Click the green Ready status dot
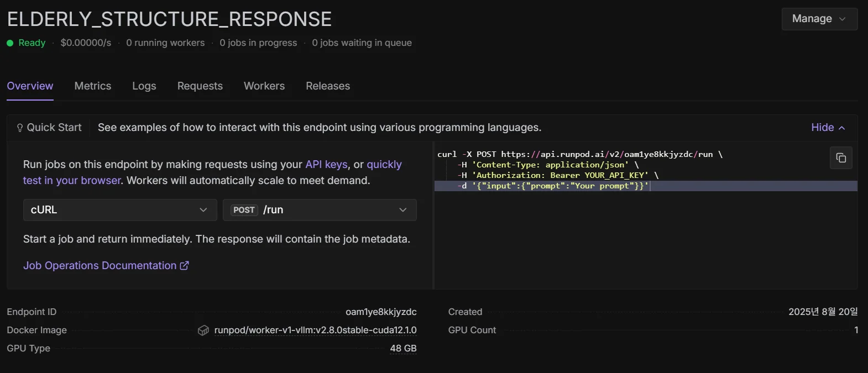 pyautogui.click(x=10, y=43)
